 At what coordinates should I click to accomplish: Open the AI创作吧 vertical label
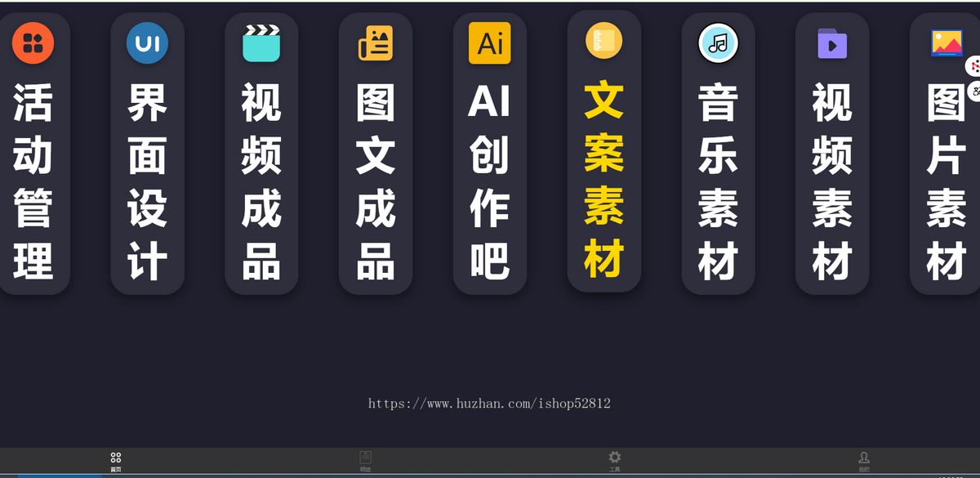[x=490, y=181]
